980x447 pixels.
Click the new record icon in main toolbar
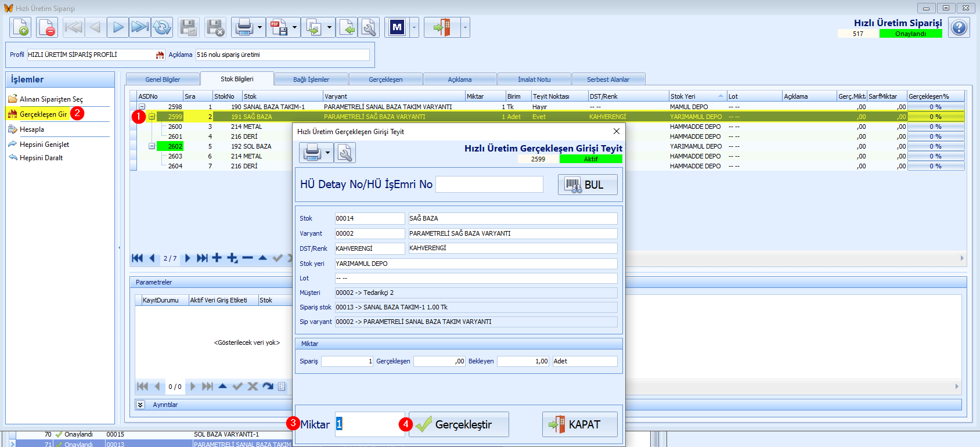(21, 27)
